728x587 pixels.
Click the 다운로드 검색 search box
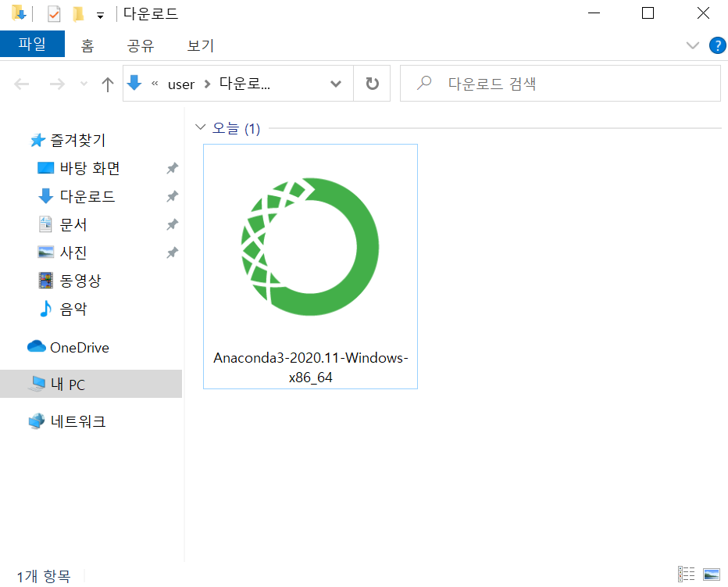click(560, 84)
